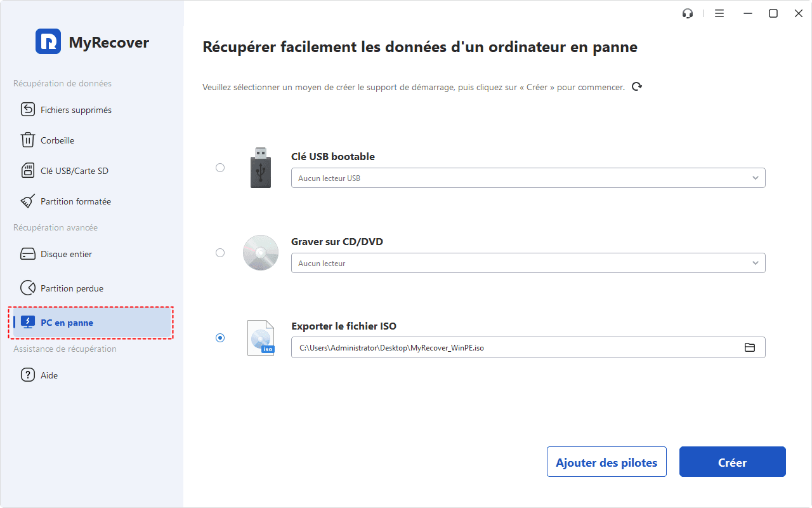The width and height of the screenshot is (812, 508).
Task: Click the USB flash drive image
Action: (260, 168)
